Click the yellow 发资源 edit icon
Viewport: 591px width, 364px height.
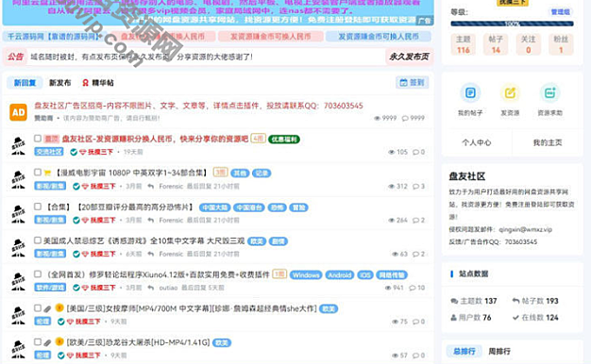pyautogui.click(x=510, y=92)
